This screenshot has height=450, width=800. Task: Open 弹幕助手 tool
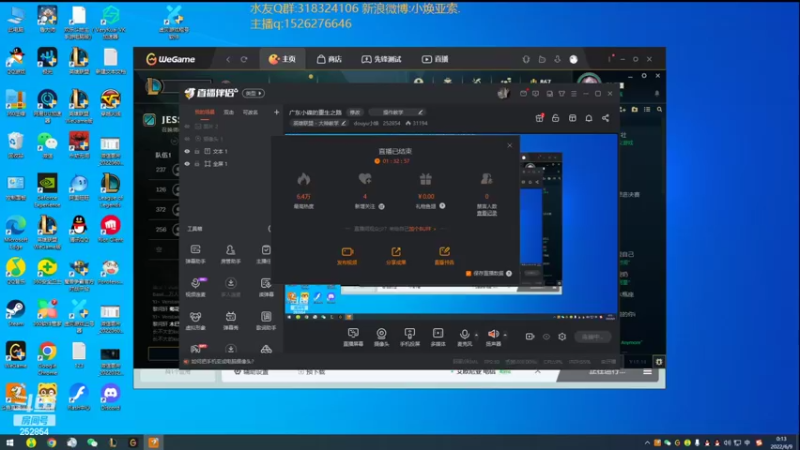(x=195, y=254)
